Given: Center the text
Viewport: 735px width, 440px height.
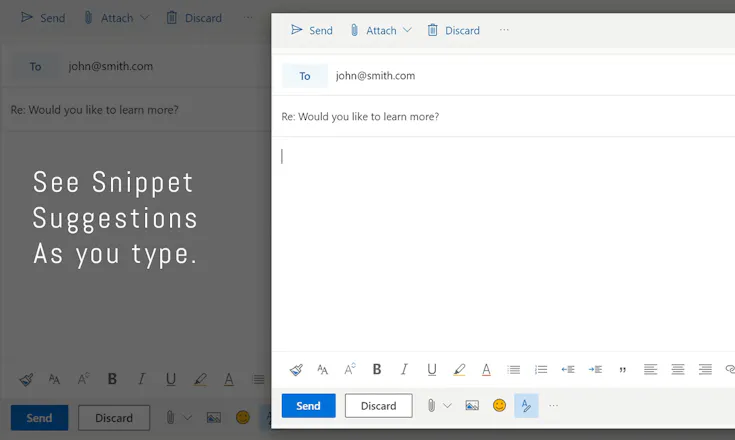Looking at the screenshot, I should point(678,370).
